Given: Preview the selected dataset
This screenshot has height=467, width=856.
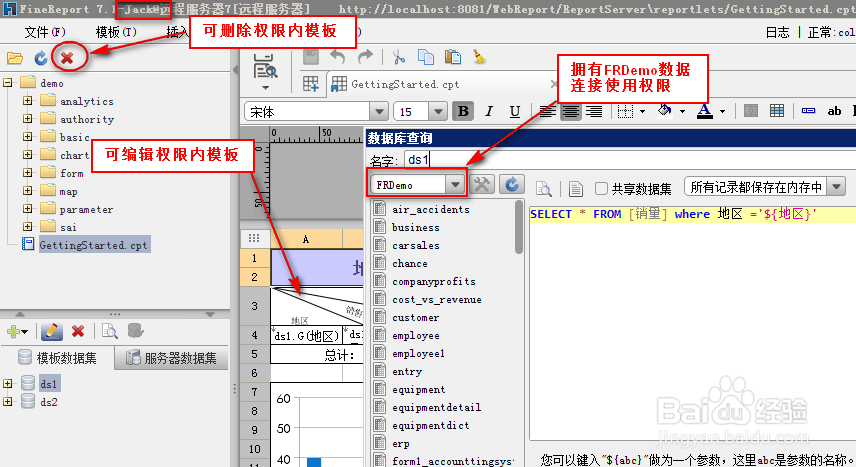Looking at the screenshot, I should click(110, 331).
